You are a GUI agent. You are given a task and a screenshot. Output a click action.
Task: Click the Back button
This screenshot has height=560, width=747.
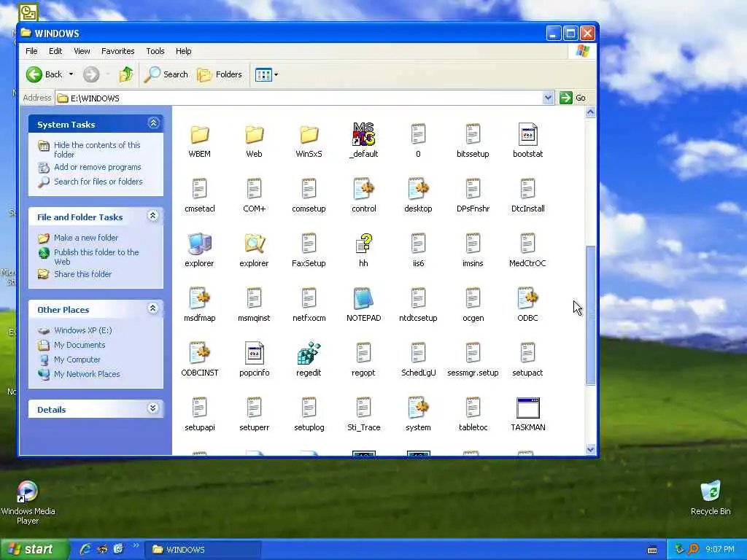point(44,74)
